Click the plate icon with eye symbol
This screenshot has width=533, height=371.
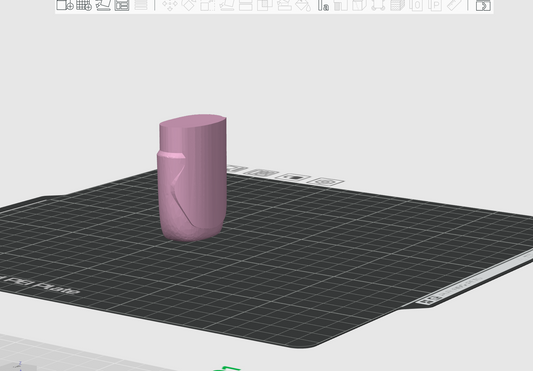coord(325,182)
